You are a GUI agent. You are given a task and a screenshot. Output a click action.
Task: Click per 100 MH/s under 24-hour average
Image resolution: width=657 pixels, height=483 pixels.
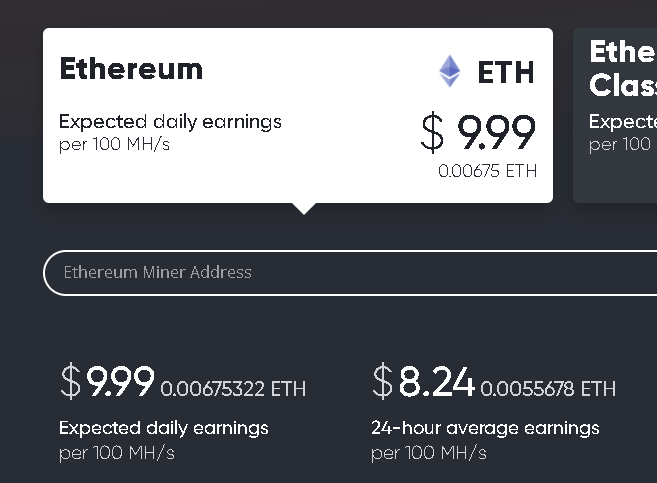429,453
